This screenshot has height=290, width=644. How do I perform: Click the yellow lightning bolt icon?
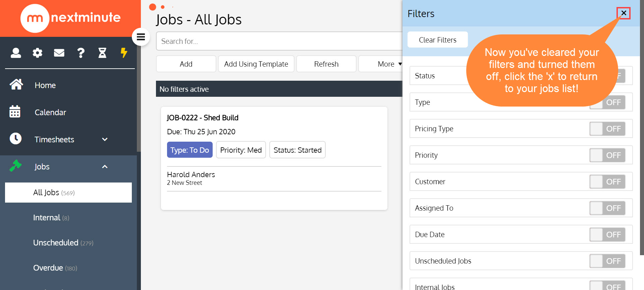[124, 53]
